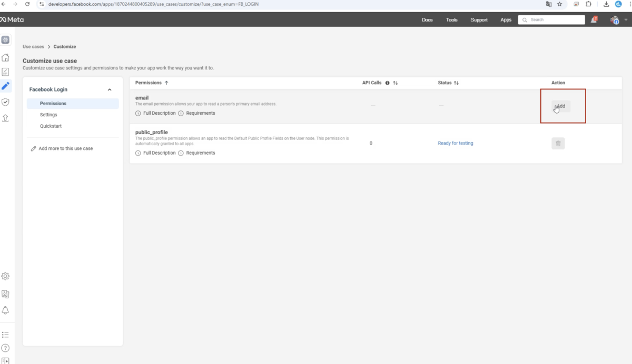Viewport: 632px width, 364px height.
Task: Click the API Calls info icon
Action: coord(387,83)
